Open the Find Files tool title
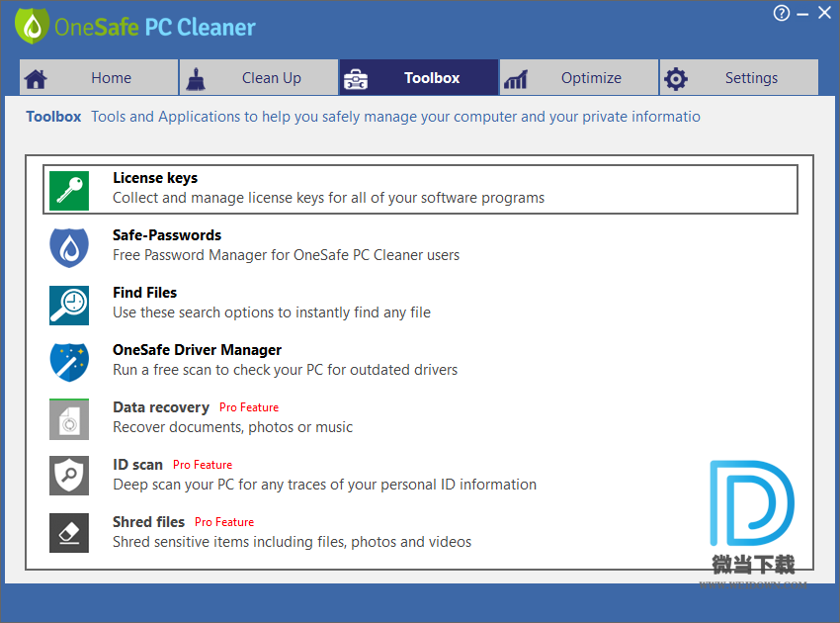 coord(144,293)
